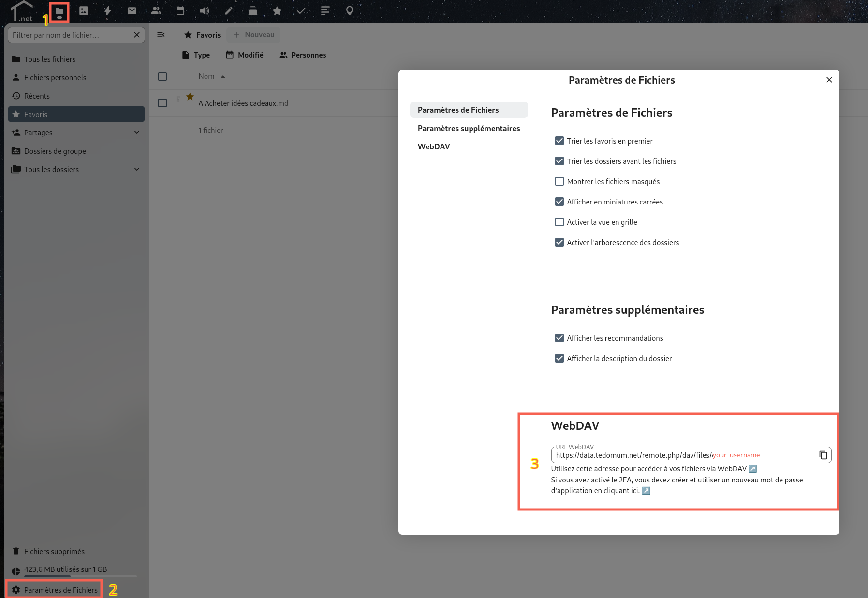Open the Mail app icon
Image resolution: width=868 pixels, height=598 pixels.
132,11
